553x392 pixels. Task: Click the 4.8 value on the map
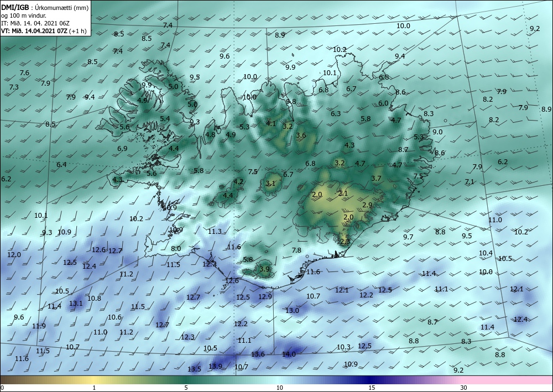coord(210,134)
